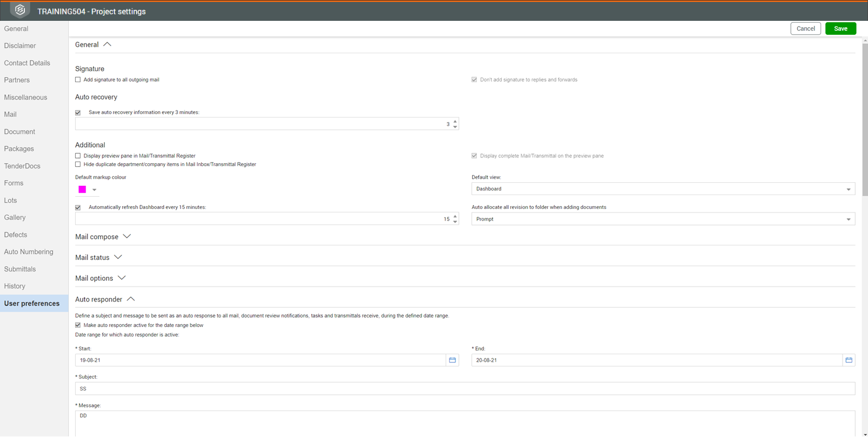Increase Dashboard refresh interval with up arrow
The height and width of the screenshot is (437, 868).
455,216
